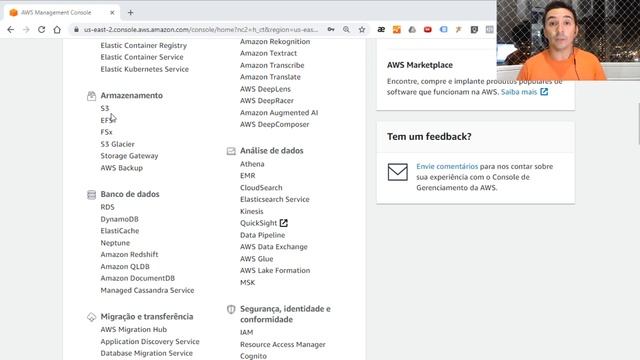Open the RDS service

pyautogui.click(x=107, y=207)
